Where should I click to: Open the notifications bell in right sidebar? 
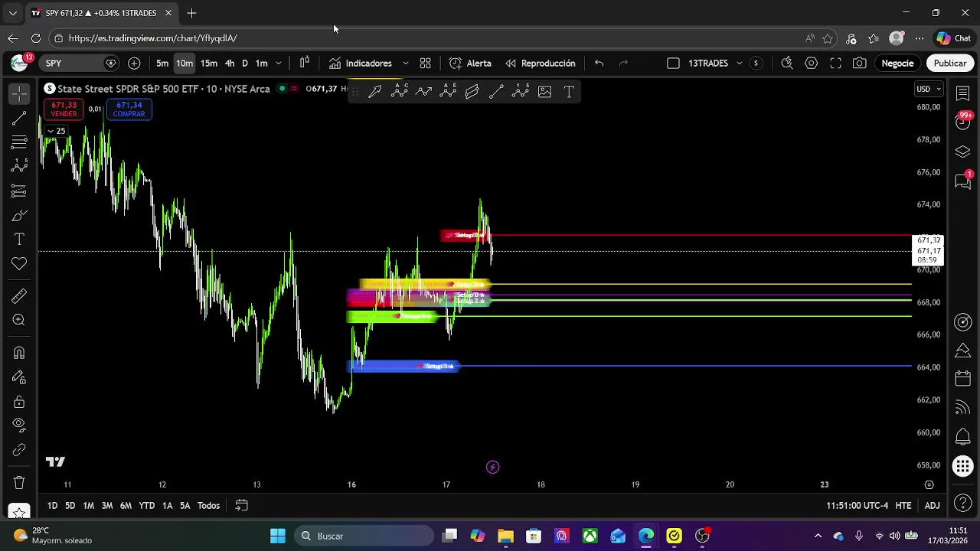click(x=963, y=437)
